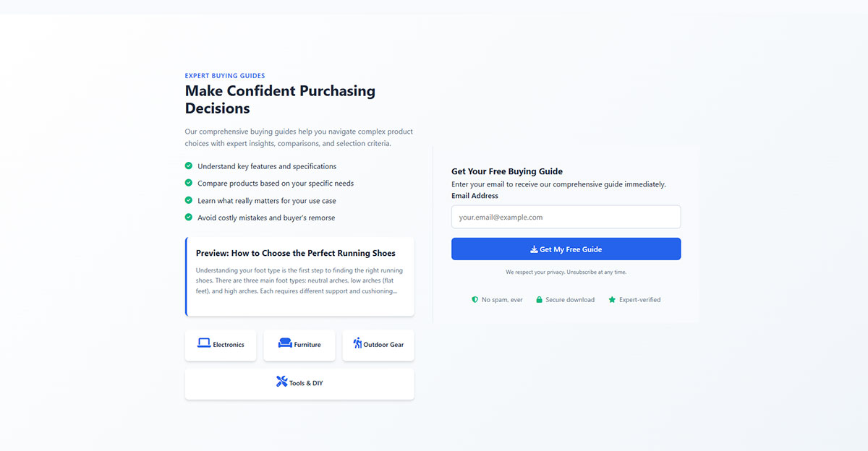Image resolution: width=868 pixels, height=451 pixels.
Task: Click the green shield next to No spam, ever
Action: pyautogui.click(x=474, y=299)
